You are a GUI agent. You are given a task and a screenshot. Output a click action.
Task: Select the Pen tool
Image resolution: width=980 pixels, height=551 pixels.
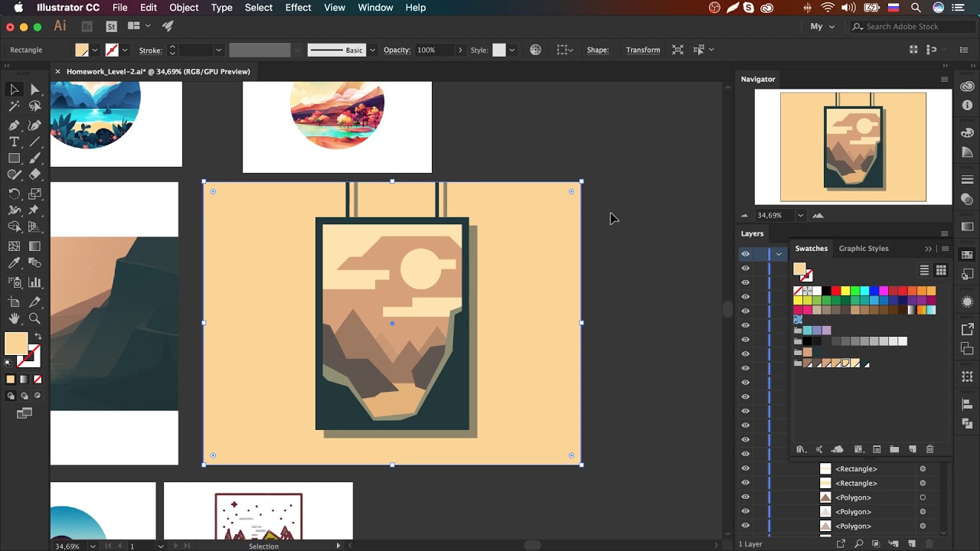click(14, 125)
